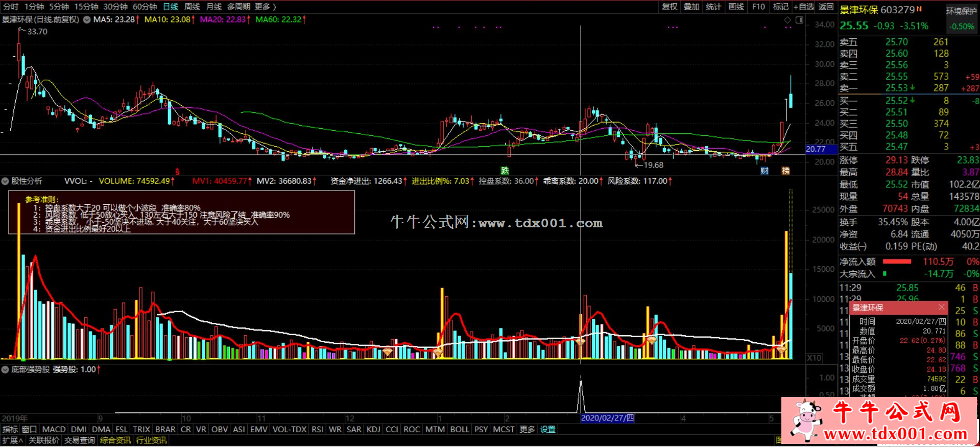Select the 日线 daily tab

[171, 7]
